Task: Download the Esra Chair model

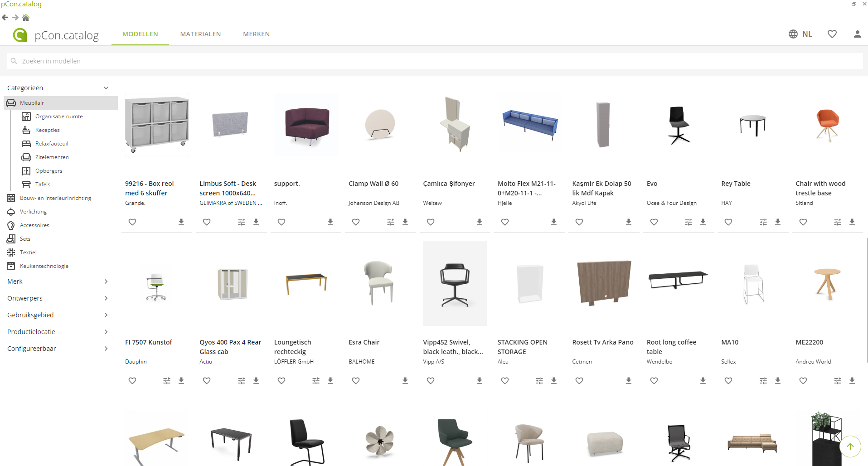Action: tap(405, 381)
